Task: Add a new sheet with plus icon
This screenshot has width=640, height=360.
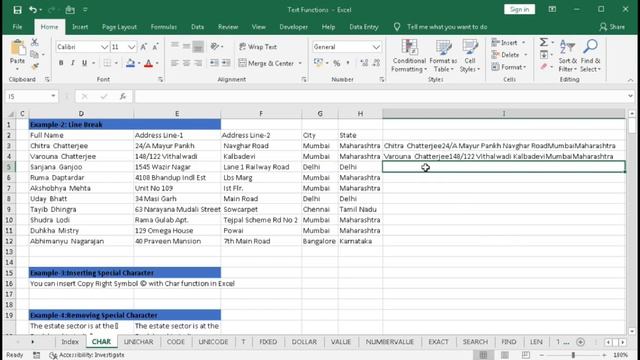Action: (x=580, y=342)
